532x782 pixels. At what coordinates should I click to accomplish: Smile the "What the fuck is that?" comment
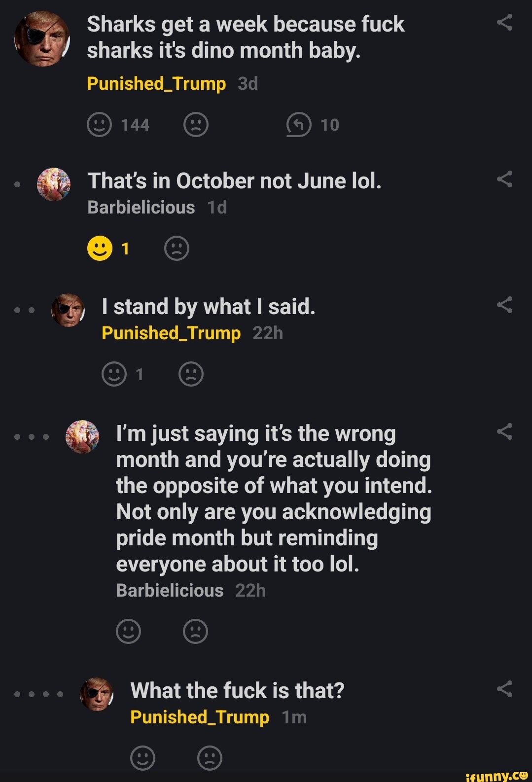click(x=142, y=758)
